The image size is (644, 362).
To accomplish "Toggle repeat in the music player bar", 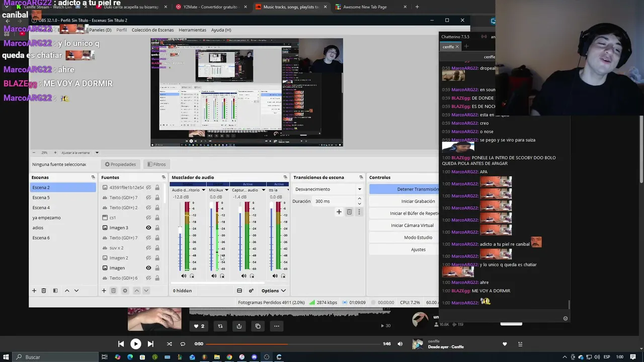I will pyautogui.click(x=183, y=344).
